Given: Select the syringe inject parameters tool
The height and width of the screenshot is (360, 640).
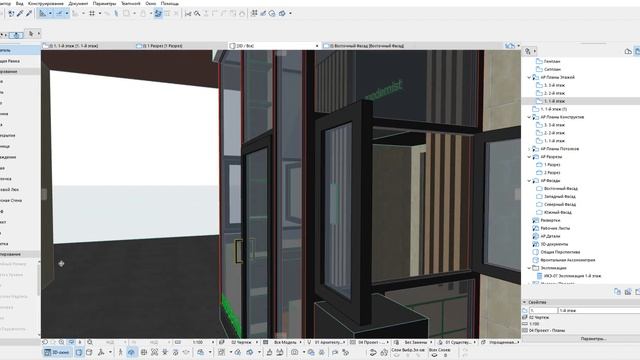Looking at the screenshot, I should pos(29,13).
